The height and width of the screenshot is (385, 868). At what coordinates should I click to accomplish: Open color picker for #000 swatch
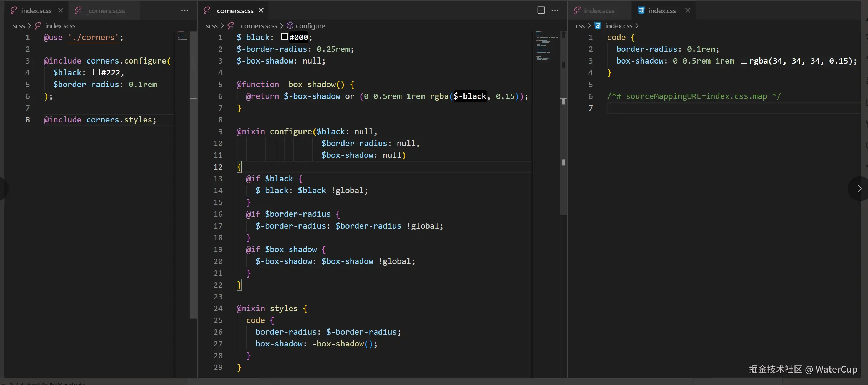pos(284,37)
